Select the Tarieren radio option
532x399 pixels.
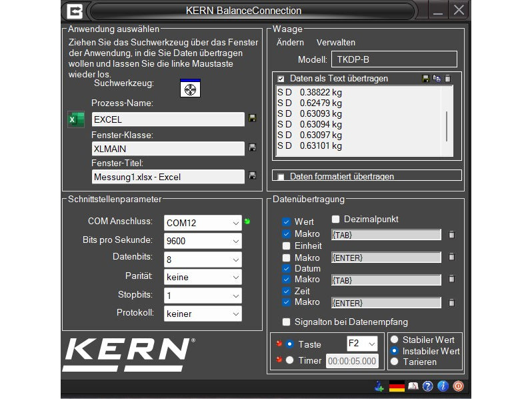point(394,362)
